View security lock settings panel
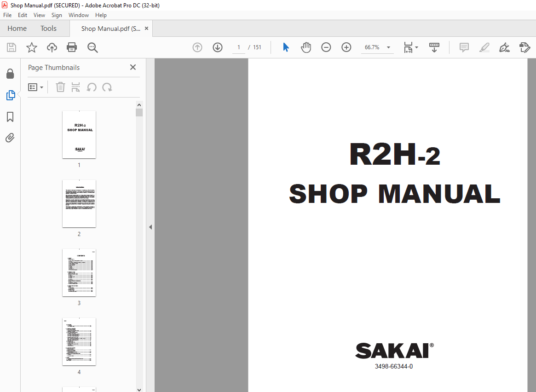 point(10,74)
